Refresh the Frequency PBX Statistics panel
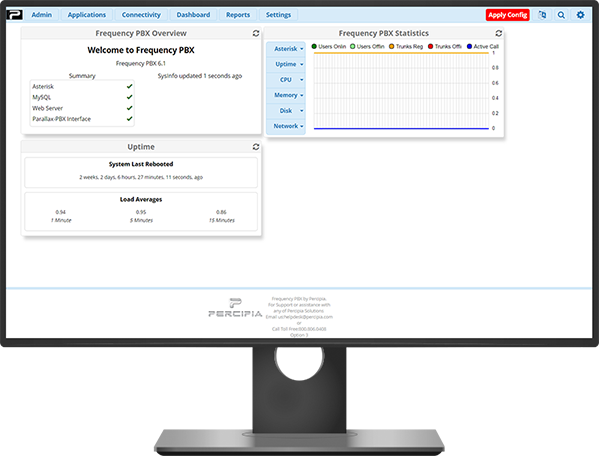 coord(497,33)
